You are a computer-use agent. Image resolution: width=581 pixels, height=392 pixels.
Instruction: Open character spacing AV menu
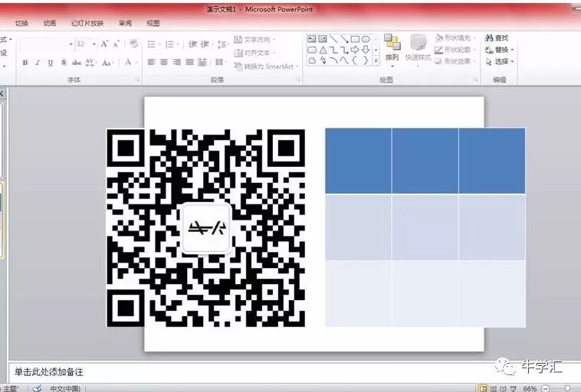[90, 63]
